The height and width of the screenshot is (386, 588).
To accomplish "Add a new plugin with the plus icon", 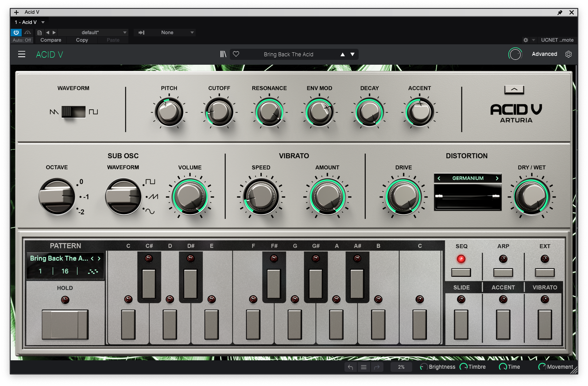I will pos(16,12).
